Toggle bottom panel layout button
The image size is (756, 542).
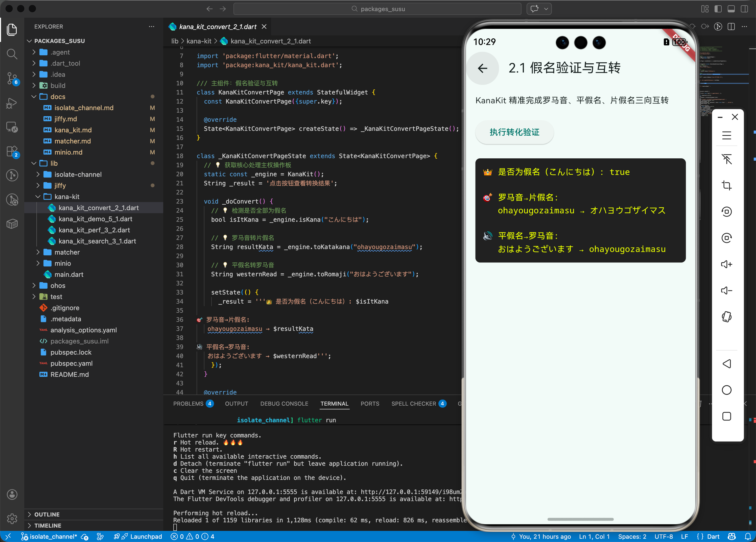click(x=731, y=9)
